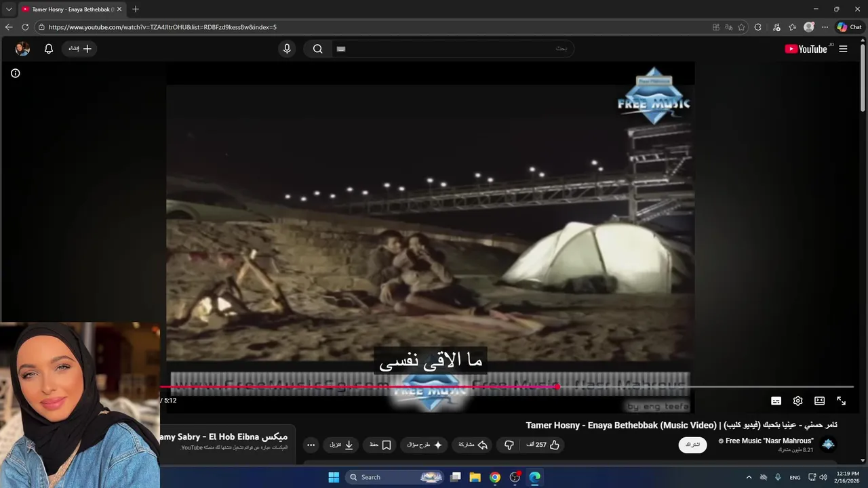Start voice search with the microphone icon
Viewport: 868px width, 488px height.
(287, 49)
